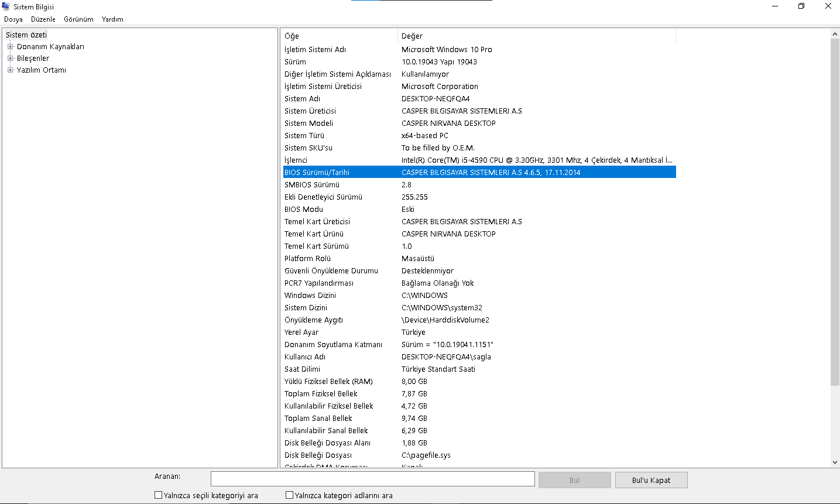Image resolution: width=840 pixels, height=504 pixels.
Task: Select the Disk Belleği Dosyası Alanı row
Action: point(479,443)
